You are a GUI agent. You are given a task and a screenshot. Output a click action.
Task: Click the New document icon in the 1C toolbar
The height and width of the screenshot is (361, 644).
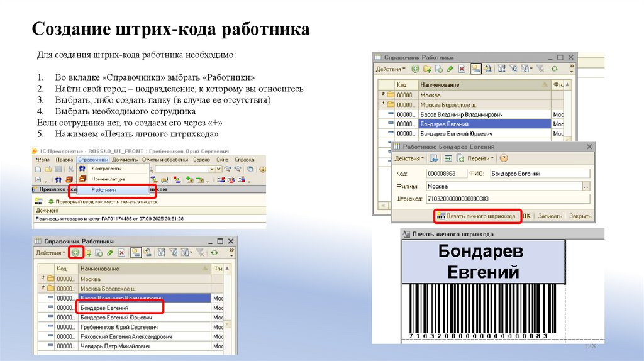coord(38,169)
